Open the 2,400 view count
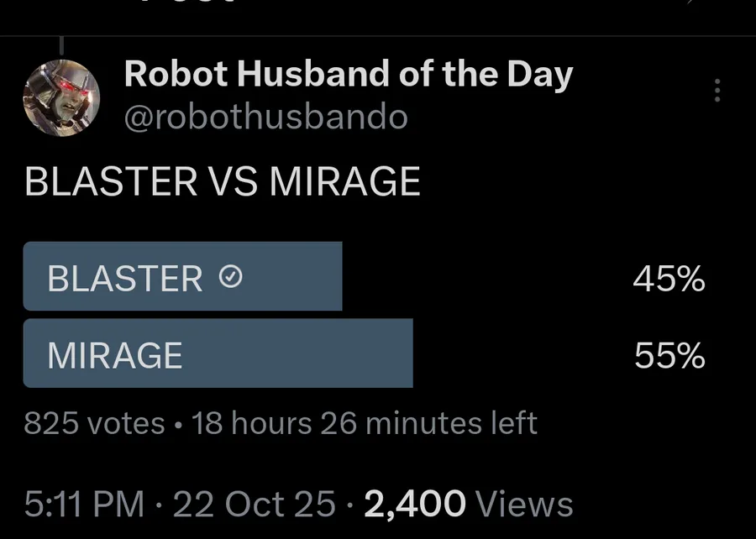Screen dimensions: 756x539 415,504
